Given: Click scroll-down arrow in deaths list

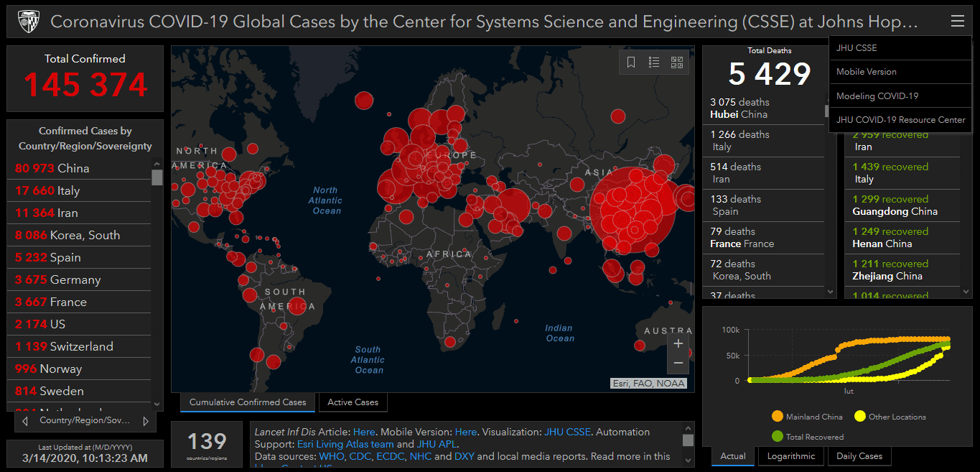Looking at the screenshot, I should 831,292.
